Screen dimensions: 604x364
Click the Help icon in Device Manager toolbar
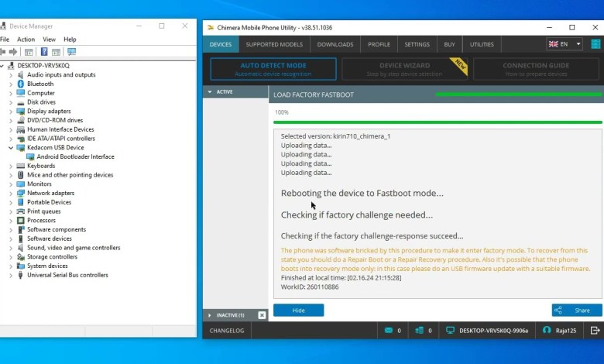(x=44, y=52)
